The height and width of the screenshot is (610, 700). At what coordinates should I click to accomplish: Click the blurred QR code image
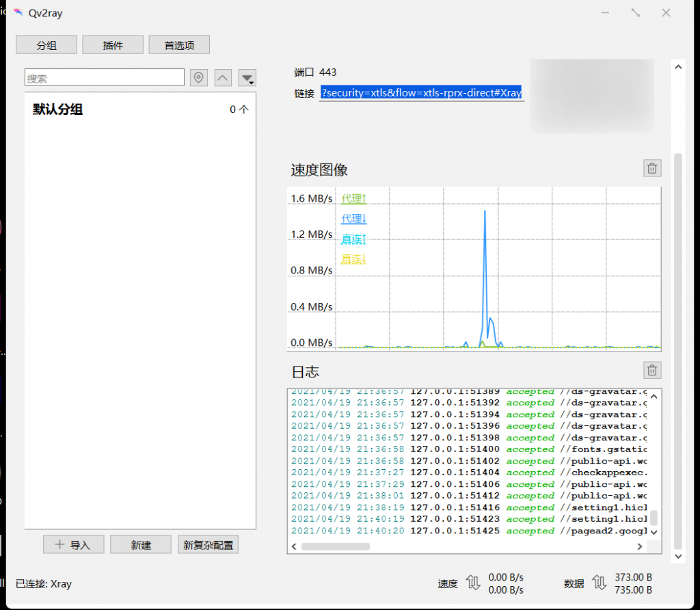click(x=591, y=96)
